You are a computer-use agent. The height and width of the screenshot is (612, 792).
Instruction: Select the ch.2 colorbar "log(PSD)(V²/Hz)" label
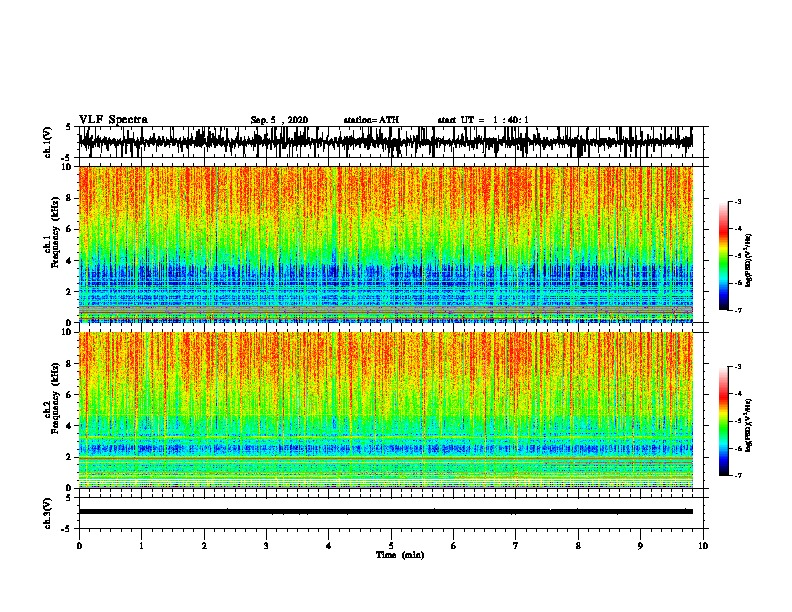[x=748, y=425]
